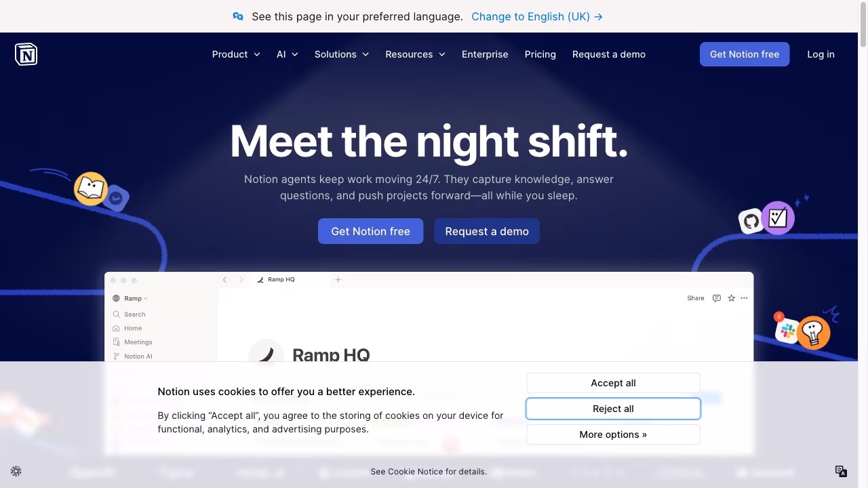The height and width of the screenshot is (488, 868).
Task: Open More options for cookies
Action: [x=613, y=434]
